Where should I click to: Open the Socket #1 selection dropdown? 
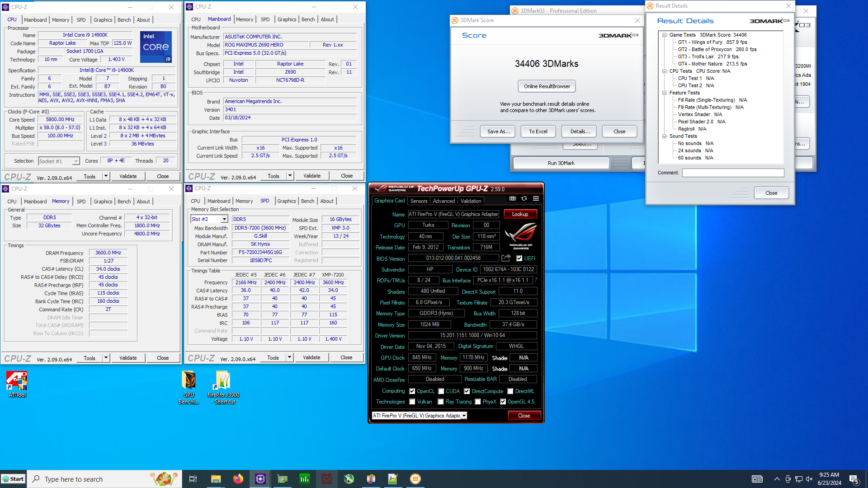click(75, 161)
